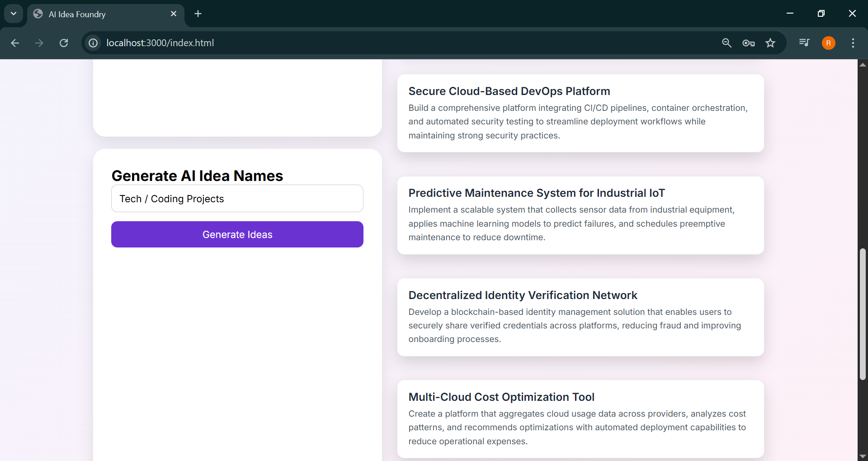
Task: Click the browser back arrow
Action: click(15, 43)
